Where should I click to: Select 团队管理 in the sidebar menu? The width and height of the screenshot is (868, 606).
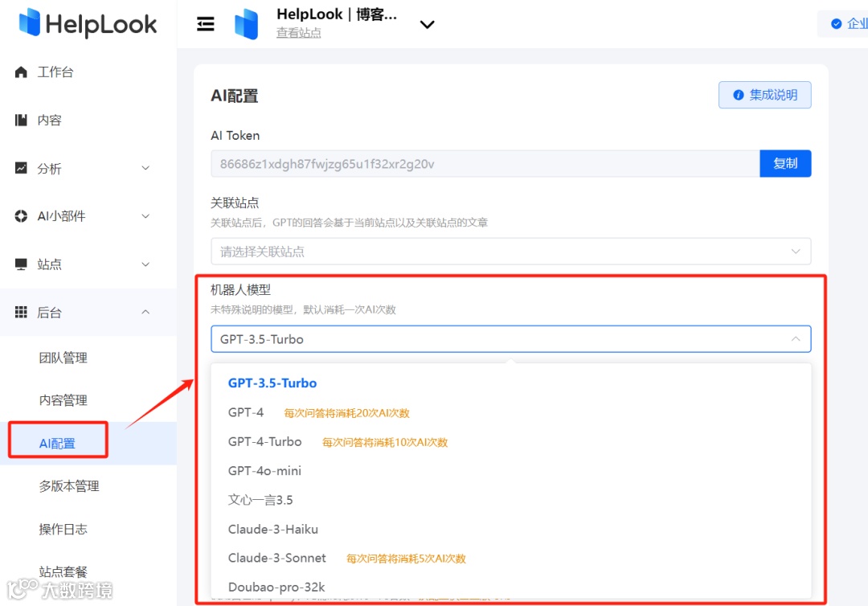point(63,357)
